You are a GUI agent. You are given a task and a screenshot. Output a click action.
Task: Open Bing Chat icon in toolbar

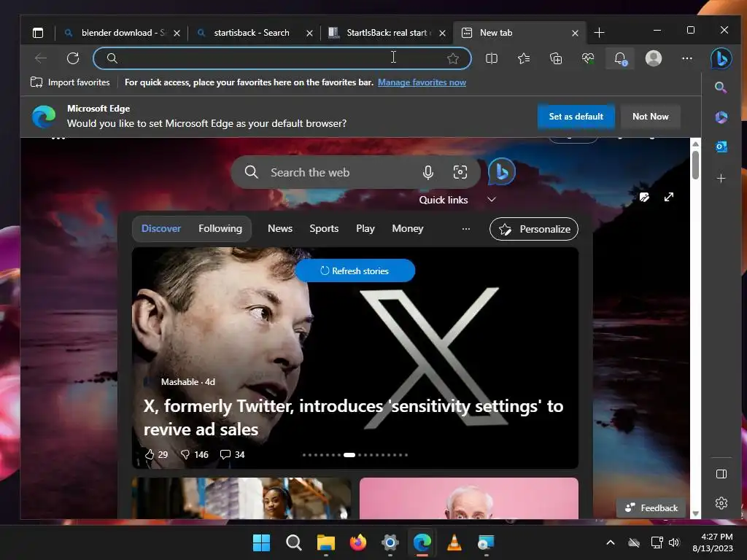(x=721, y=58)
